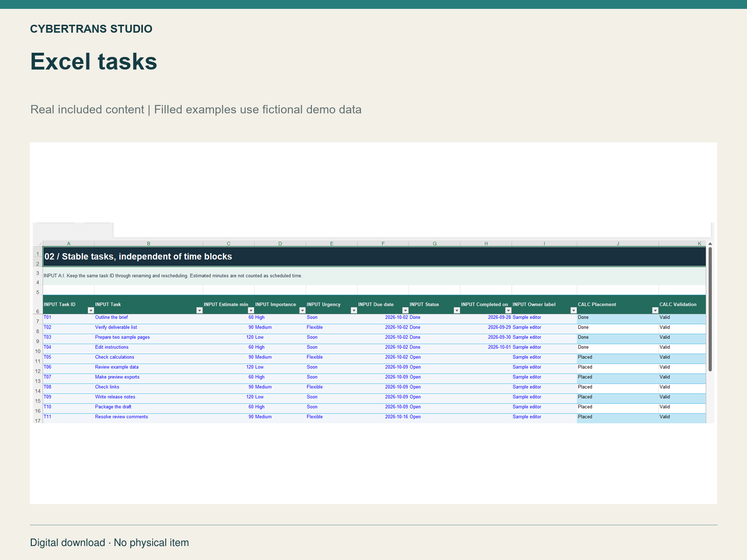Click the 'Make preview exports' cell
The width and height of the screenshot is (747, 560).
click(148, 379)
